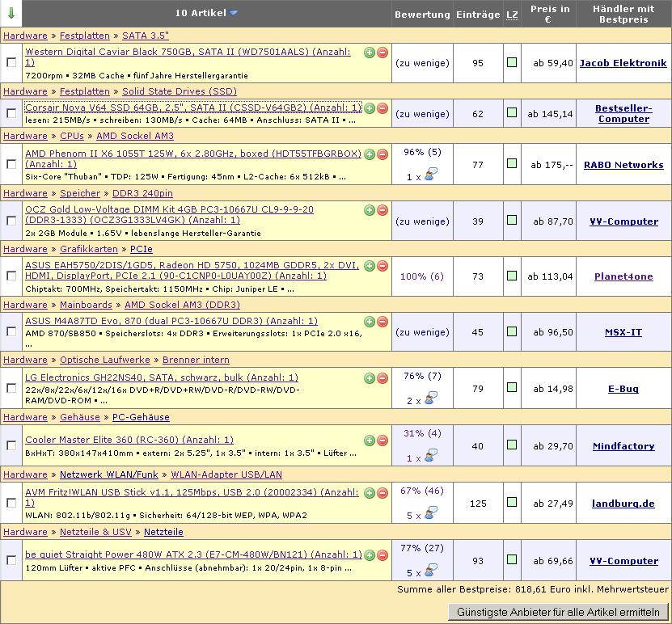The width and height of the screenshot is (672, 624).
Task: Tick checkbox for Corsair Nova V64 SSD row
Action: 11,113
